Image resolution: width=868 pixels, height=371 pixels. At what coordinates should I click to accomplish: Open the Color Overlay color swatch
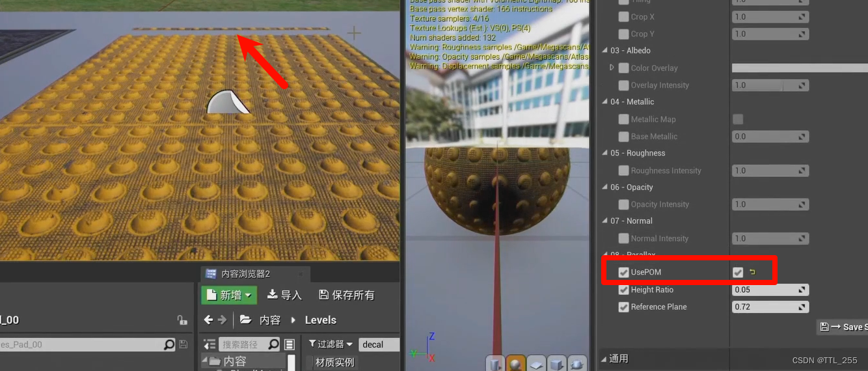pos(800,68)
